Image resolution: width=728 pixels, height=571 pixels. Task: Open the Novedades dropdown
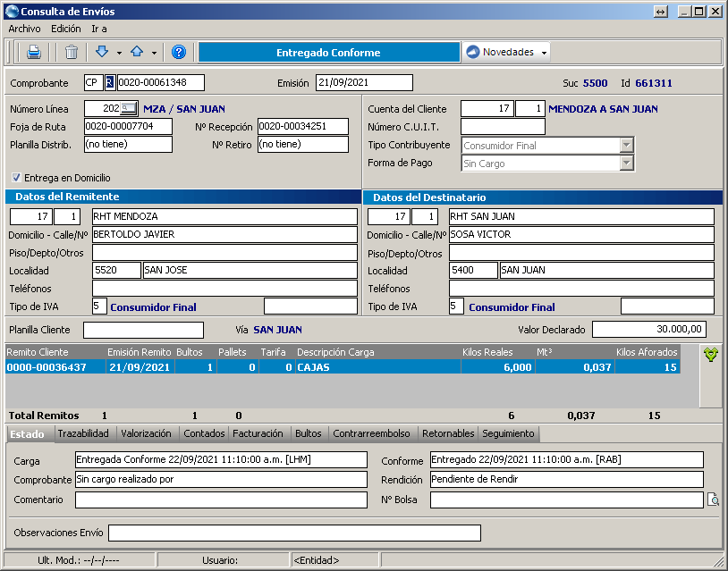pos(506,52)
